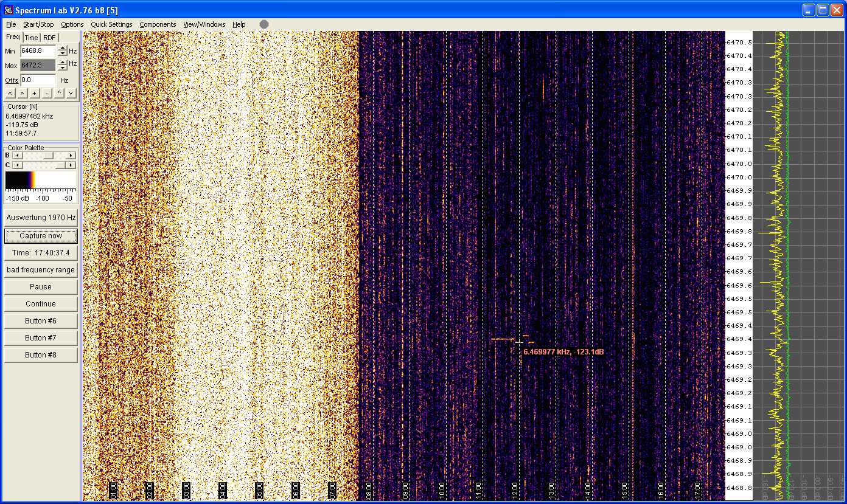Click the gray status indicator circle in menu bar
This screenshot has width=847, height=504.
(264, 24)
